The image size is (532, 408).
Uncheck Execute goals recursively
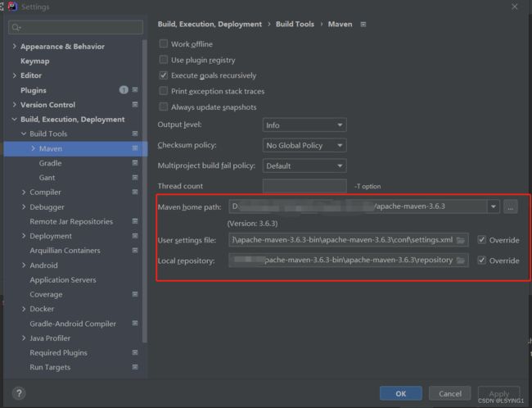pos(164,75)
